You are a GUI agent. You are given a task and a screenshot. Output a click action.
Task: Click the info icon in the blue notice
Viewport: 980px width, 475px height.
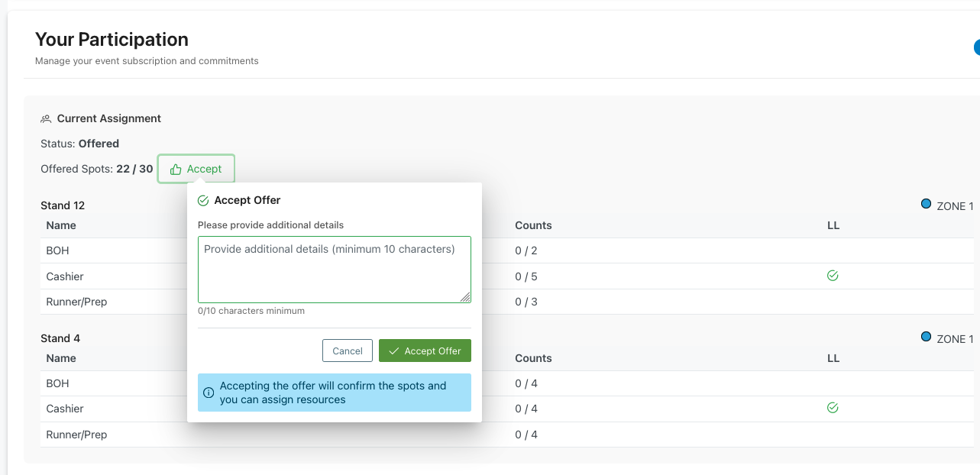point(209,393)
